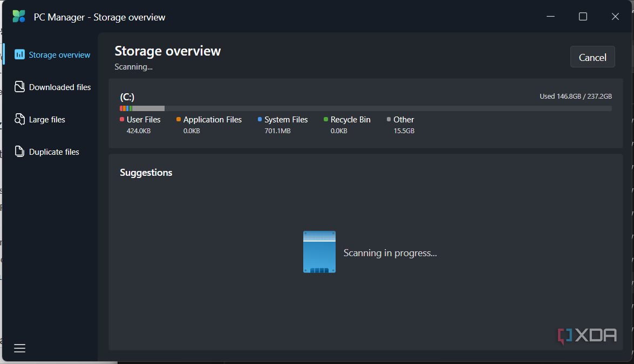Click the Large files magnifier icon
The height and width of the screenshot is (364, 634).
tap(19, 119)
